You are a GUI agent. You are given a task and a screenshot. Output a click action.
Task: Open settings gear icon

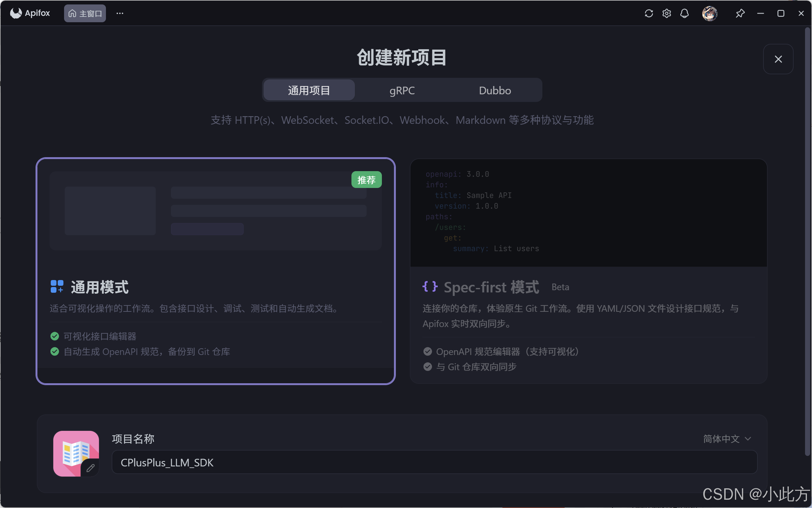point(666,13)
